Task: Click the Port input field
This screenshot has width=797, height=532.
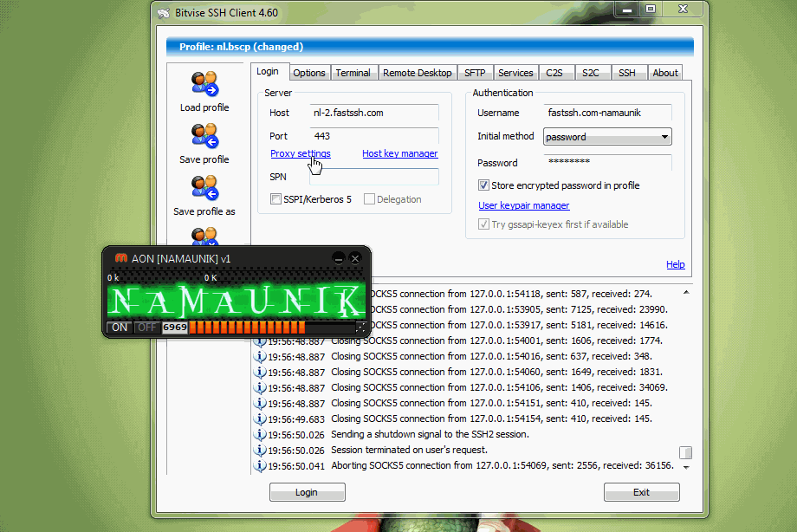Action: [x=374, y=136]
